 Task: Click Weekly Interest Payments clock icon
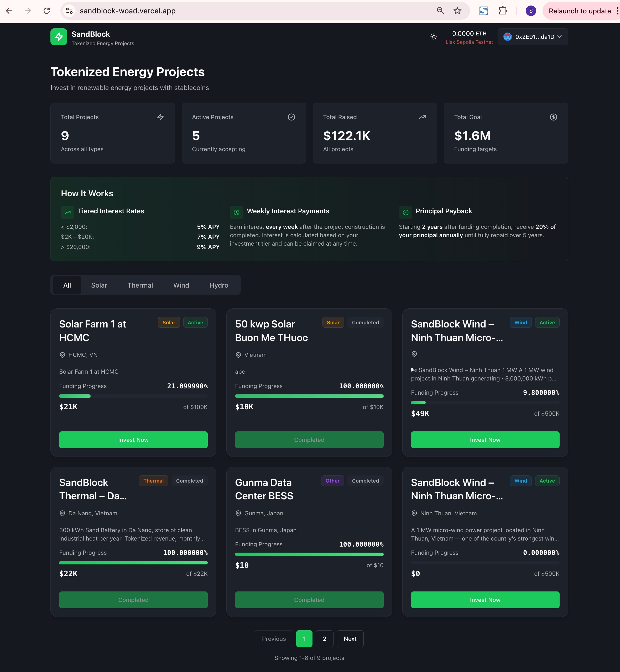click(237, 212)
